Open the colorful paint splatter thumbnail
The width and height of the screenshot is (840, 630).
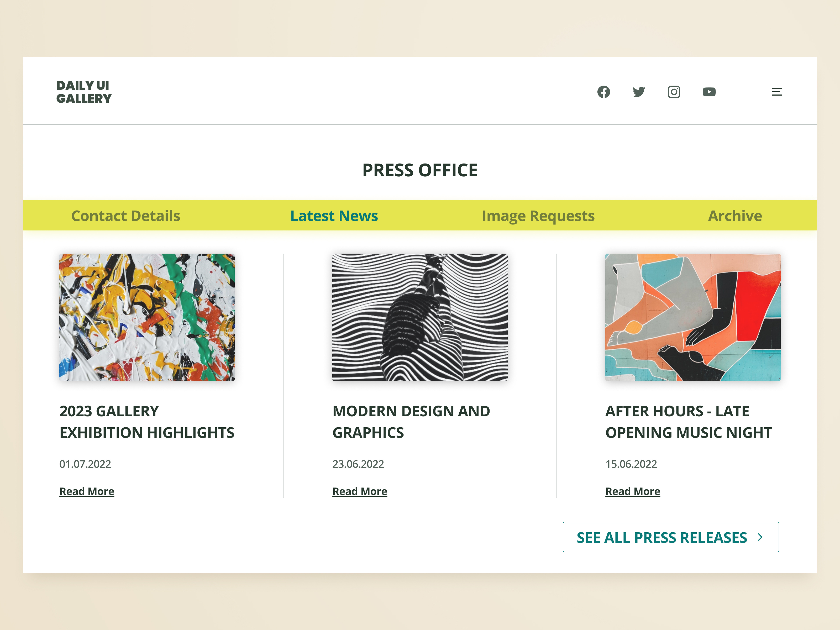[x=147, y=317]
